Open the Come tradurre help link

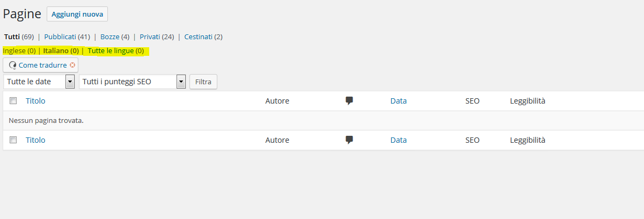coord(43,65)
